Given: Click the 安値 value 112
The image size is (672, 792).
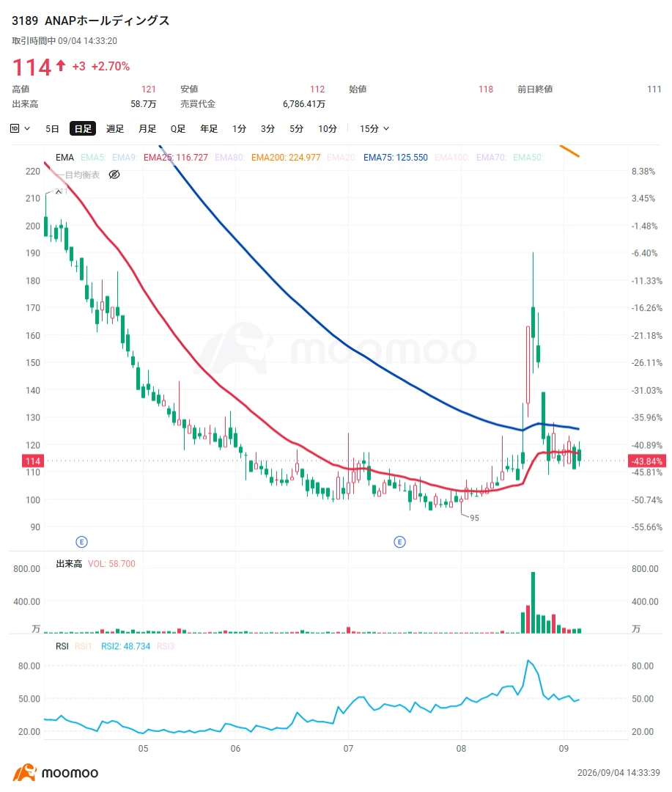Looking at the screenshot, I should (317, 89).
